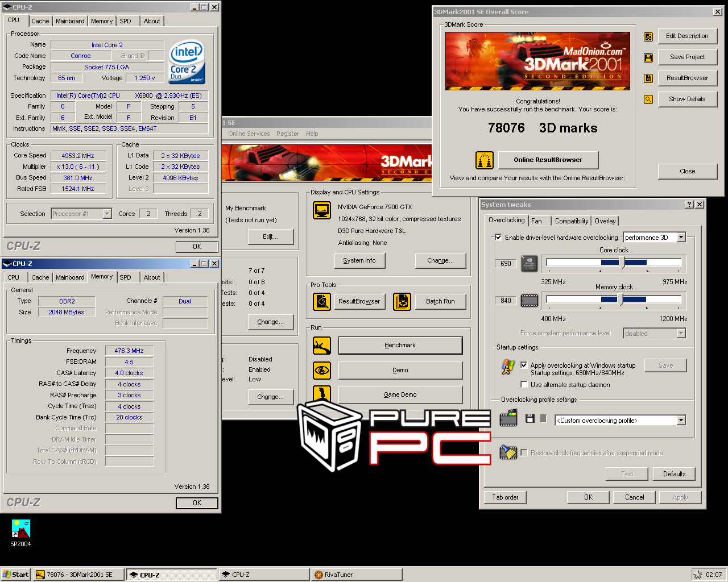Screen dimensions: 728x582
Task: Click the Intel Core 2 Duo logo
Action: tap(187, 61)
